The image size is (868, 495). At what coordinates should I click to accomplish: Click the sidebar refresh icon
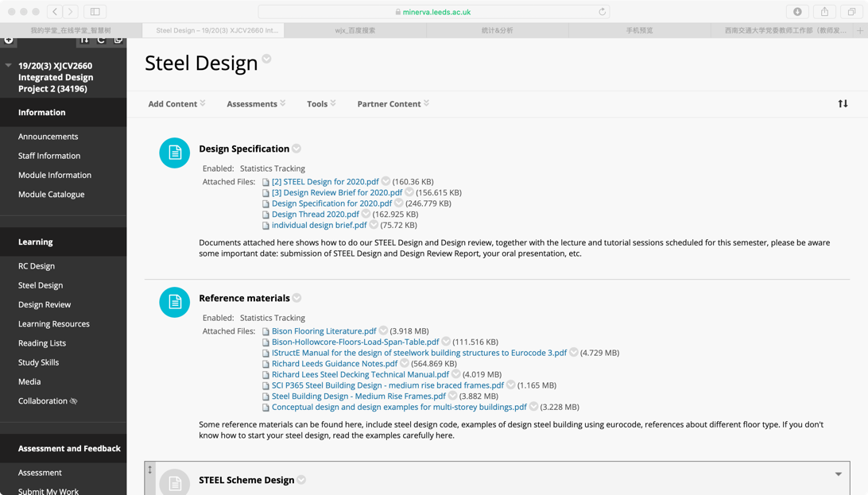pos(101,40)
